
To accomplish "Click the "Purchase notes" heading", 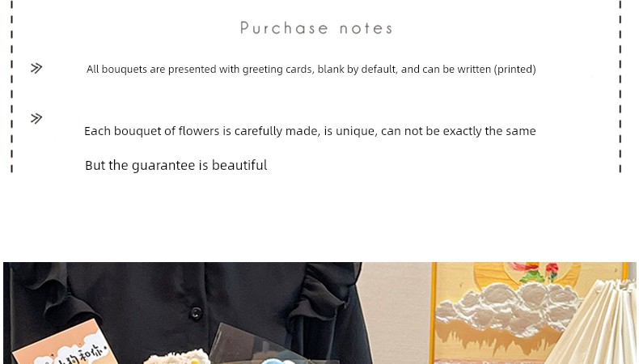I will coord(316,28).
